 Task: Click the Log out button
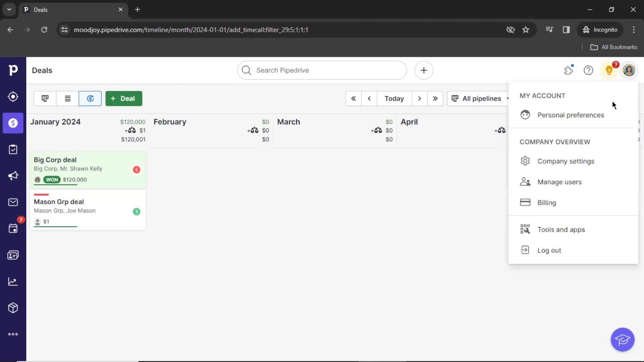click(549, 250)
